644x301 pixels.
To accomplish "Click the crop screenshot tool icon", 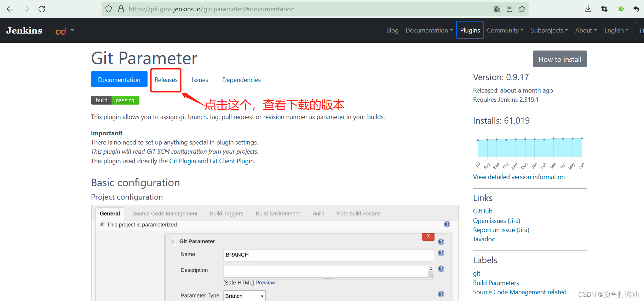I will pyautogui.click(x=604, y=9).
